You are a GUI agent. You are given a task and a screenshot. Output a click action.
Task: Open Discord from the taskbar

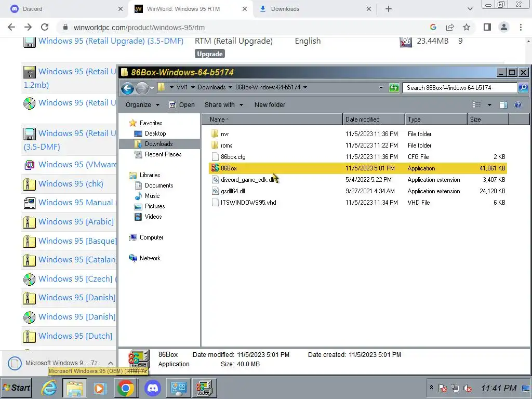tap(153, 388)
